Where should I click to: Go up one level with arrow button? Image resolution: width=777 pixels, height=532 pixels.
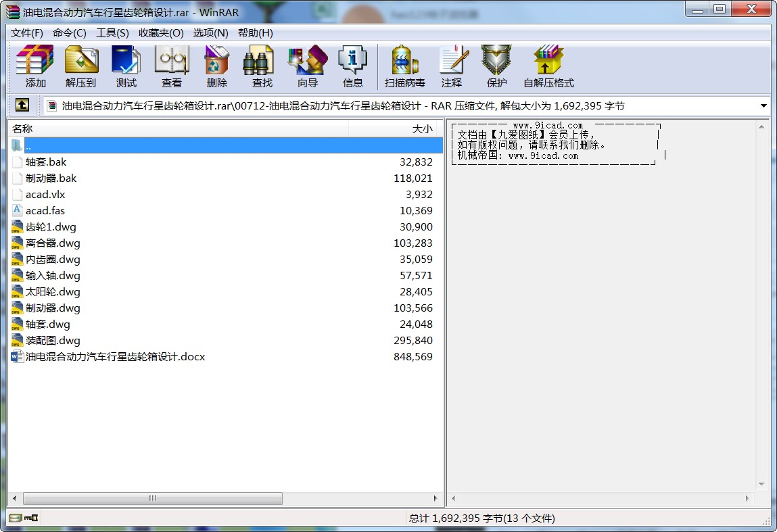[22, 105]
